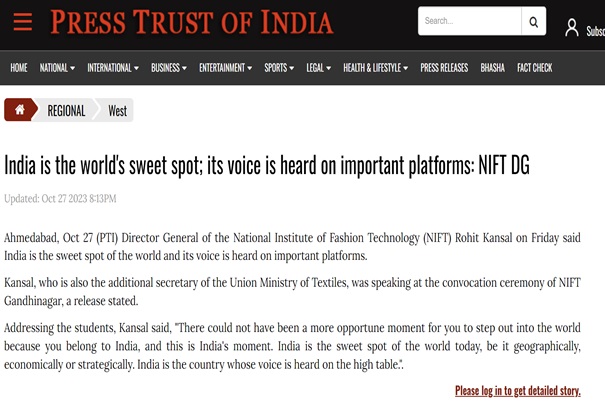The image size is (605, 419).
Task: Click inside the Search input field
Action: 468,21
